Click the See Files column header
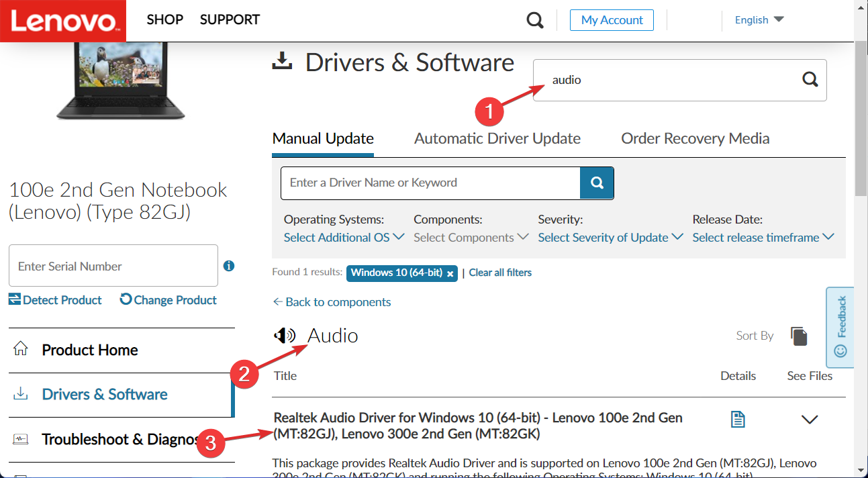This screenshot has width=868, height=478. pos(810,376)
